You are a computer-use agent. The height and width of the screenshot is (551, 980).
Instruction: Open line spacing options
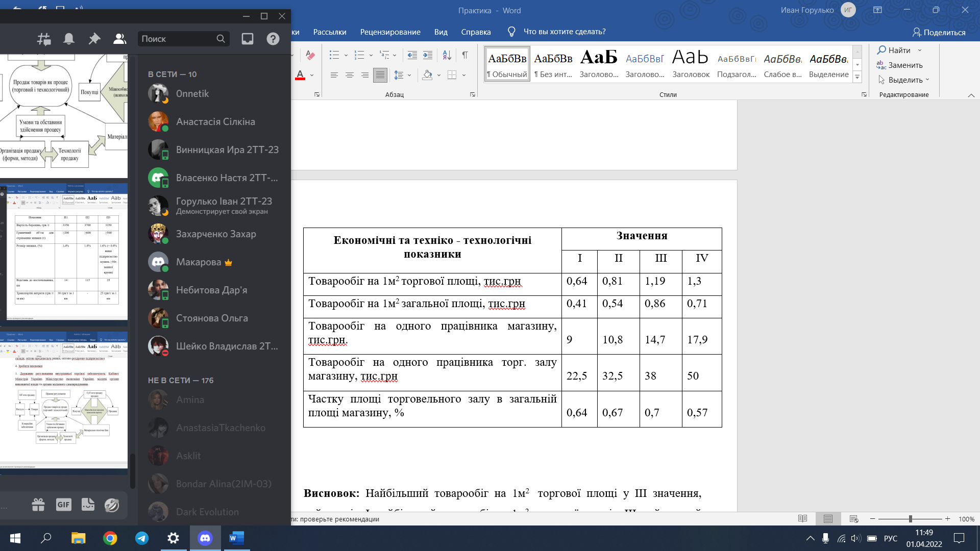[399, 75]
